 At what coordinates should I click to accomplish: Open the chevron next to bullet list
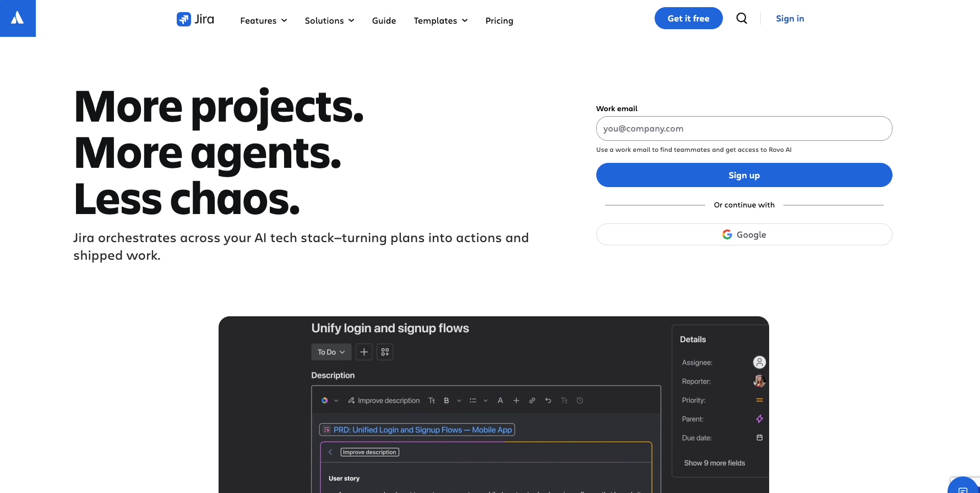click(x=486, y=401)
